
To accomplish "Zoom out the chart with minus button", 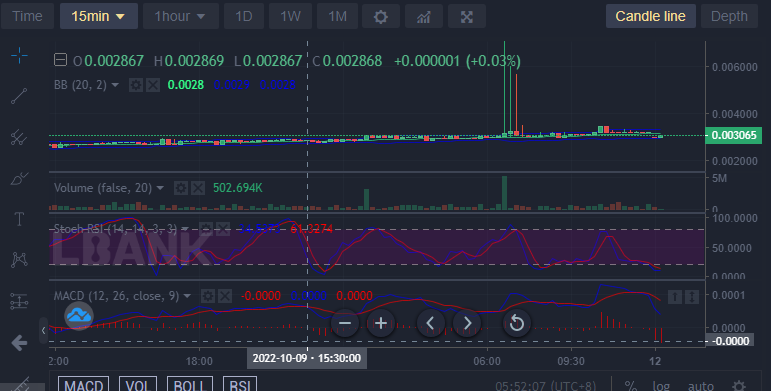I will 345,323.
